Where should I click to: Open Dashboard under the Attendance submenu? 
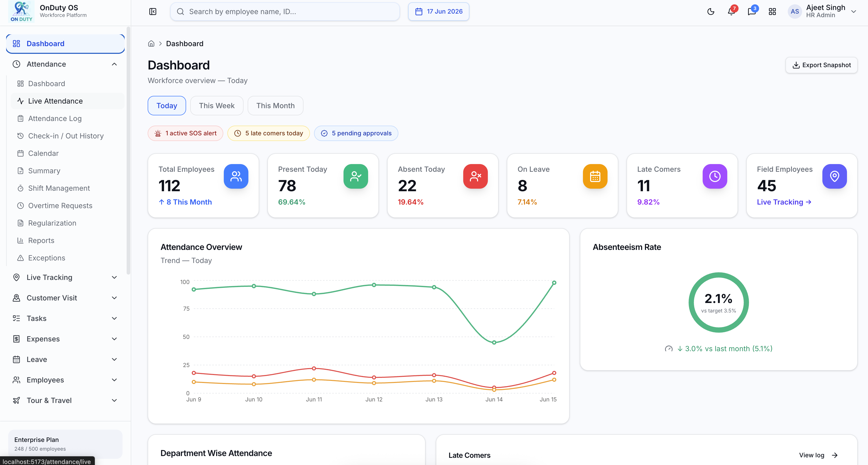67,84
